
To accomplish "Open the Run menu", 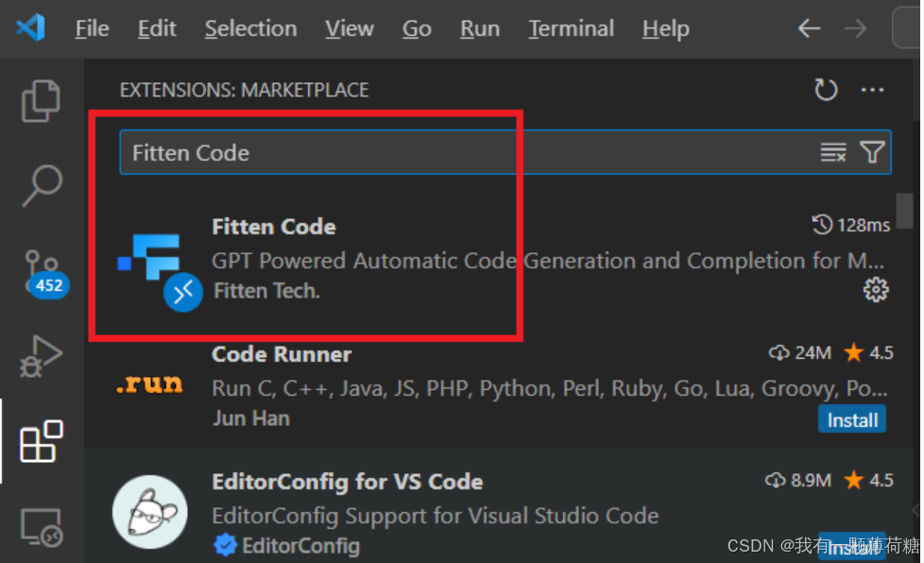I will (480, 28).
